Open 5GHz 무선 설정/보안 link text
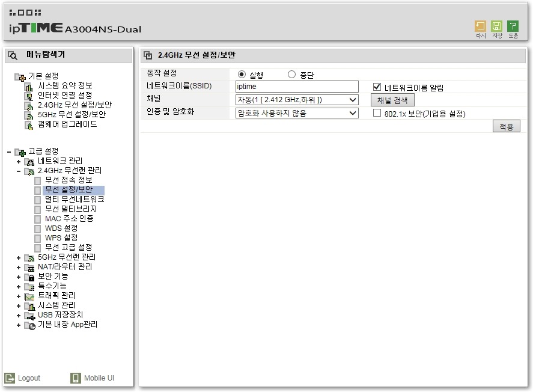Image resolution: width=533 pixels, height=392 pixels. coord(72,115)
